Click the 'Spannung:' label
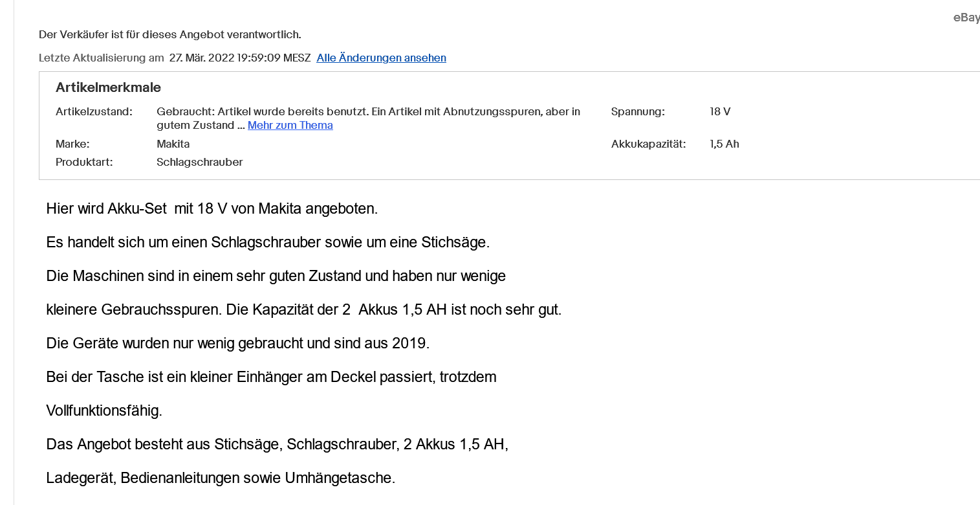This screenshot has width=980, height=505. (637, 111)
